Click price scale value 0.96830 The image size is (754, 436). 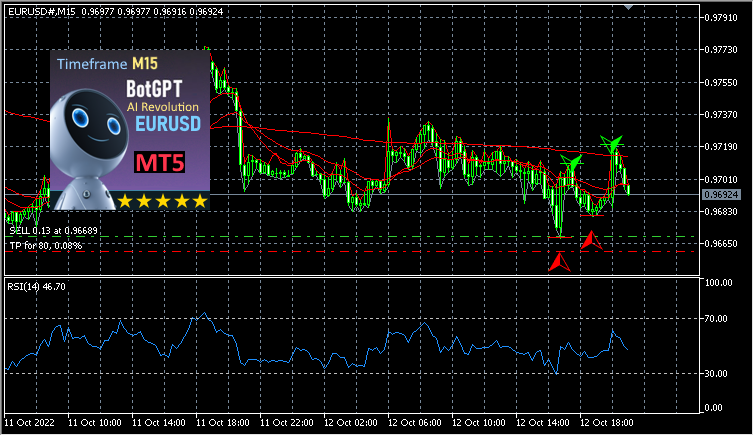[721, 212]
